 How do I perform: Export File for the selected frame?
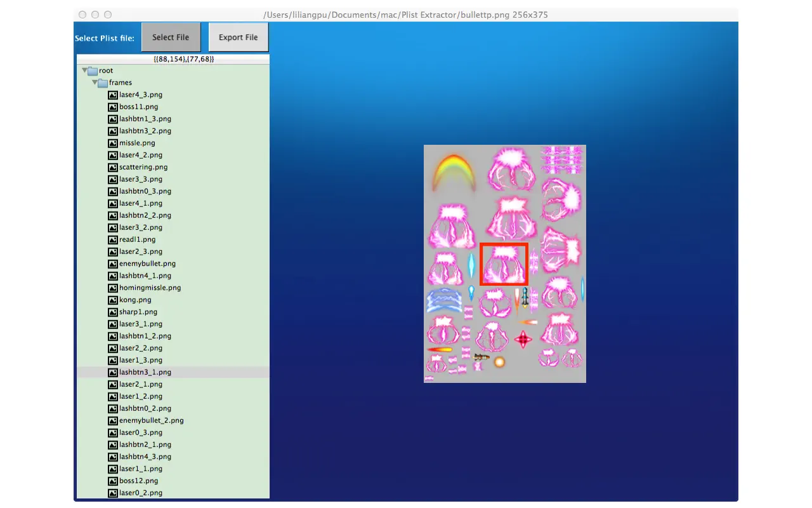click(x=238, y=37)
